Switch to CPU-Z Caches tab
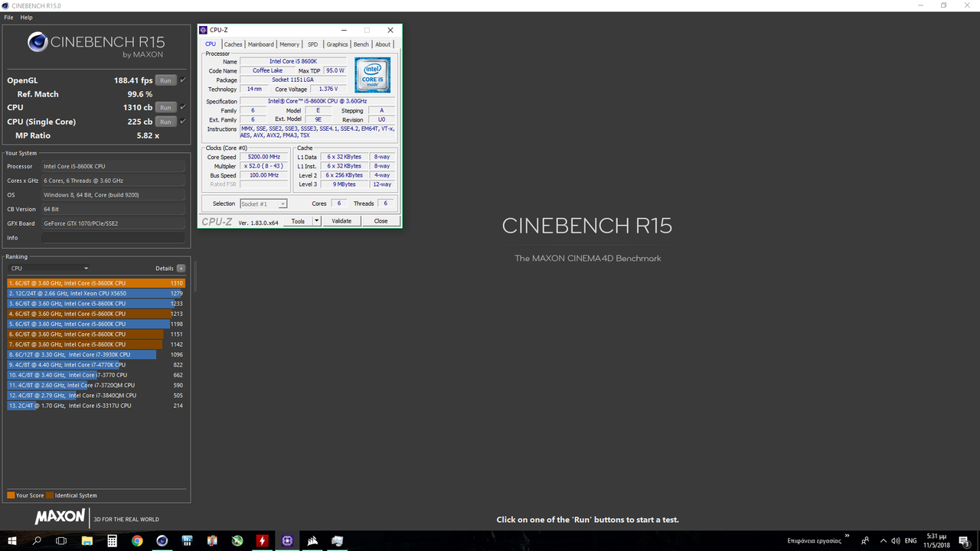 pyautogui.click(x=233, y=44)
